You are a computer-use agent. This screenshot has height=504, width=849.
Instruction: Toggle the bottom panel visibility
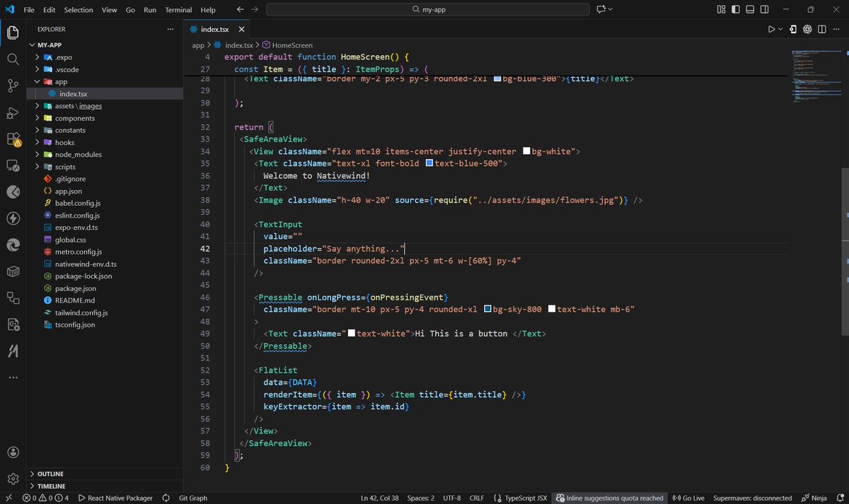point(749,9)
